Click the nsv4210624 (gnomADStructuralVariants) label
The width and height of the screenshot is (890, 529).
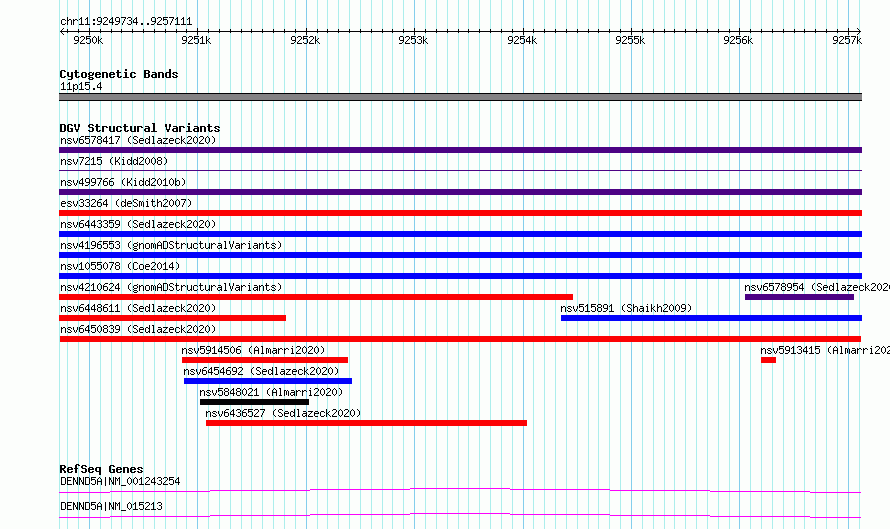[171, 287]
